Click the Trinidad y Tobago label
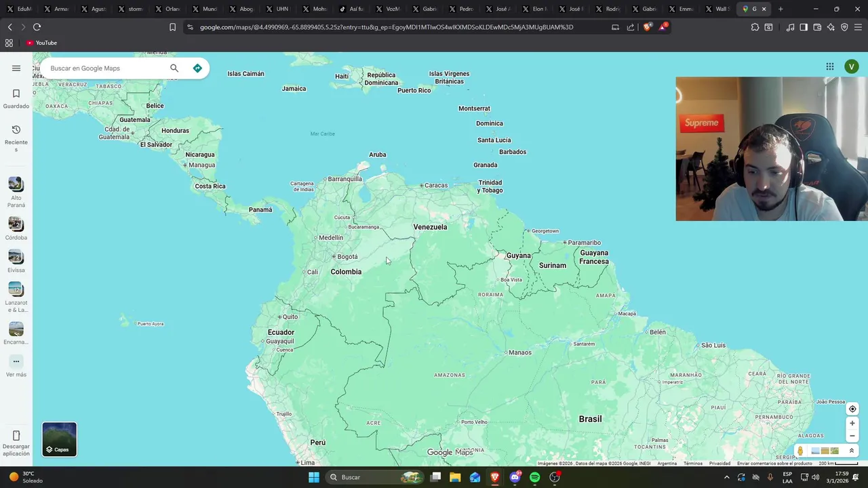868x488 pixels. click(x=490, y=186)
